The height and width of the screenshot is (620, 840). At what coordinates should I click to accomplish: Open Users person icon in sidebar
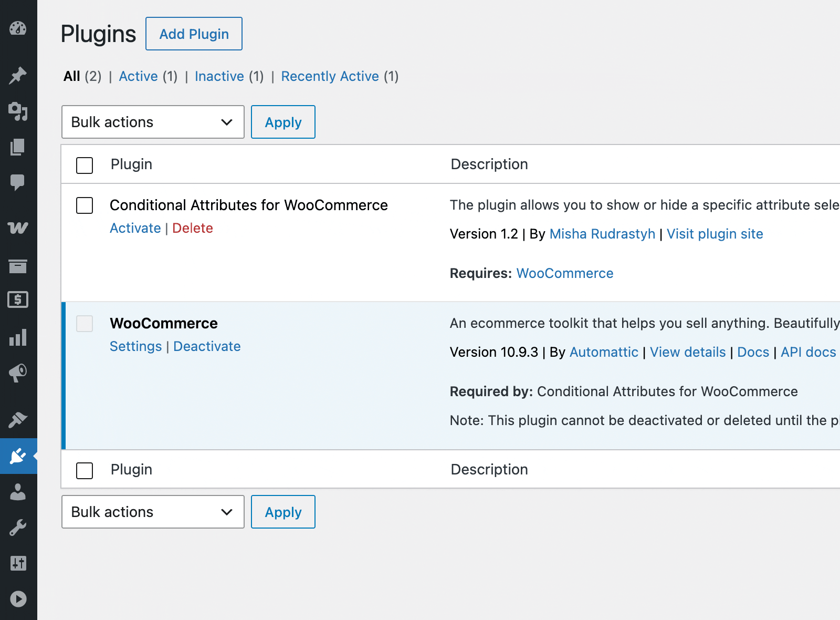click(x=18, y=492)
